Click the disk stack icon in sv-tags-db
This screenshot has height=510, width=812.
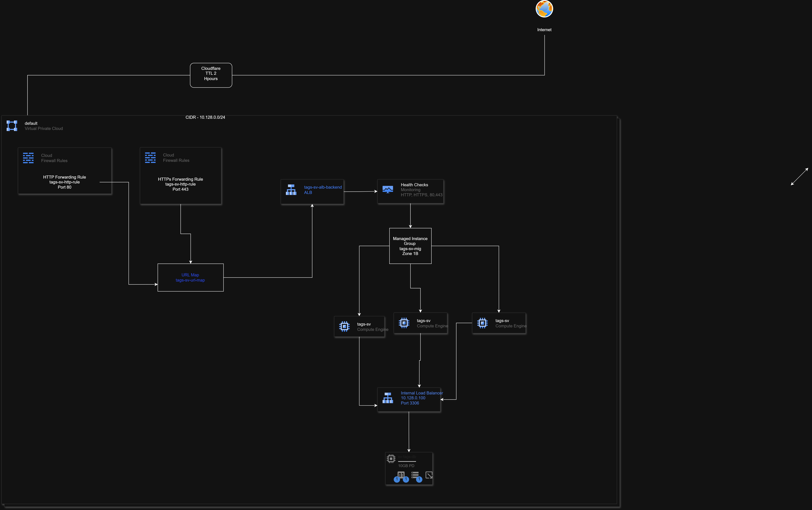pyautogui.click(x=415, y=475)
